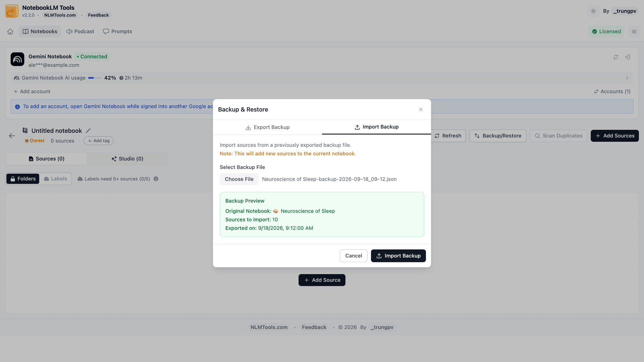Select the Import Backup tab
This screenshot has width=644, height=362.
[x=376, y=127]
